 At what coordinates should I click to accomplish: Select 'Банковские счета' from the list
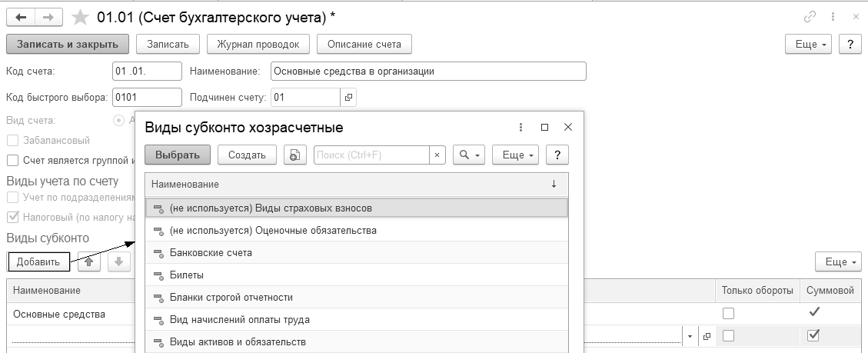click(211, 253)
